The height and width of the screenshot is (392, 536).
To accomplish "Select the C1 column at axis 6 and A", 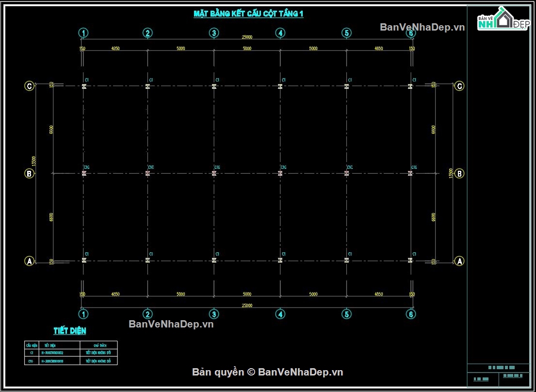I will click(410, 260).
